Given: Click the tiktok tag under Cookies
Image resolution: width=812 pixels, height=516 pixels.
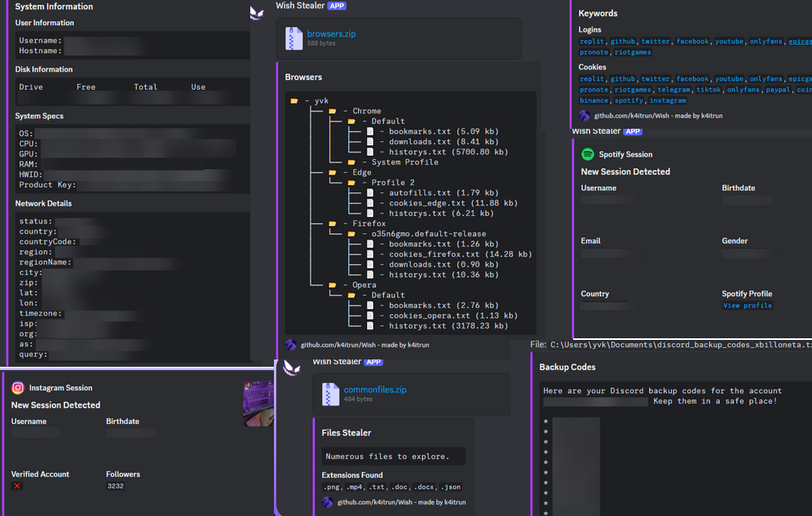Looking at the screenshot, I should click(x=708, y=90).
